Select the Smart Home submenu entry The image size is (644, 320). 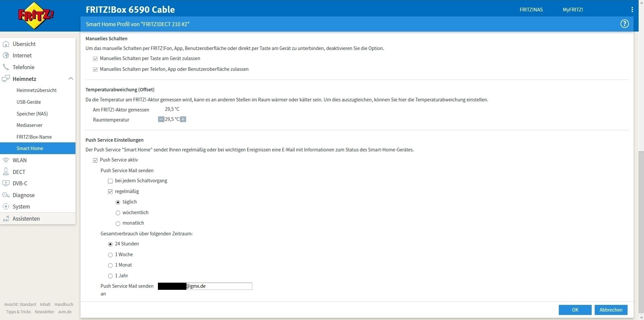[38, 148]
